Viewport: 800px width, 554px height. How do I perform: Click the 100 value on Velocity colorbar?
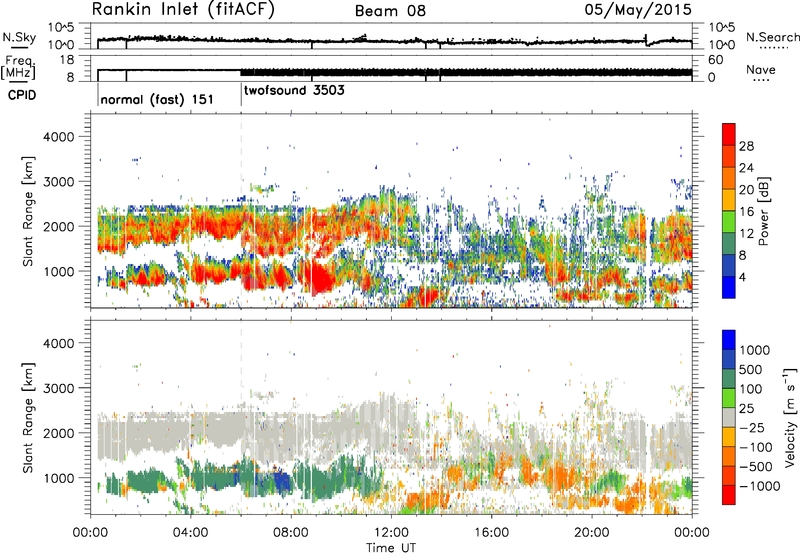pyautogui.click(x=751, y=389)
